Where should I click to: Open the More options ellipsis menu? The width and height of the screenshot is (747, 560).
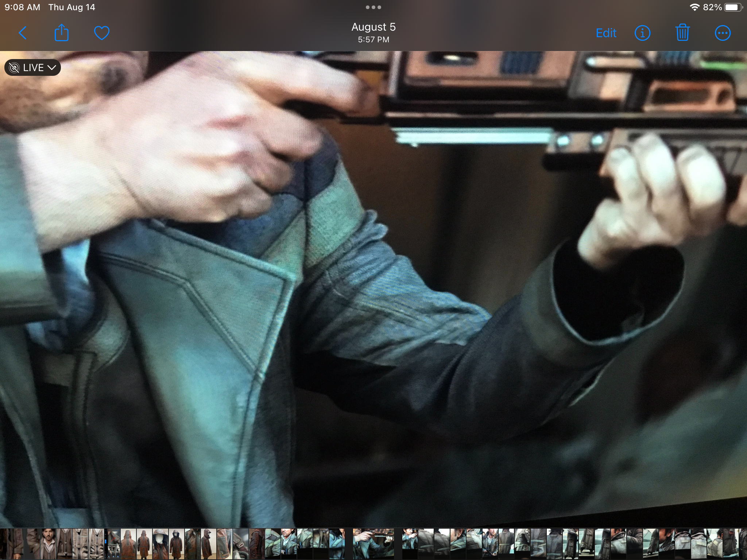click(722, 33)
